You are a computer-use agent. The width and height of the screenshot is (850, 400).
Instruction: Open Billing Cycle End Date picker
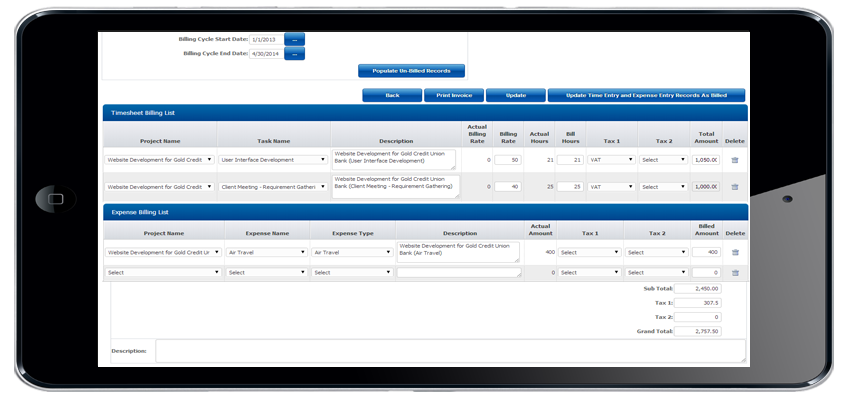pos(294,54)
